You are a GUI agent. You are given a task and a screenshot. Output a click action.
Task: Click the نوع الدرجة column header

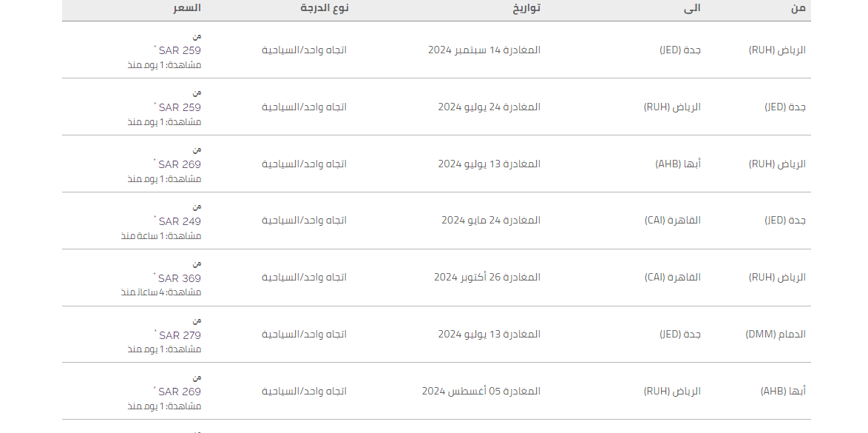[325, 7]
